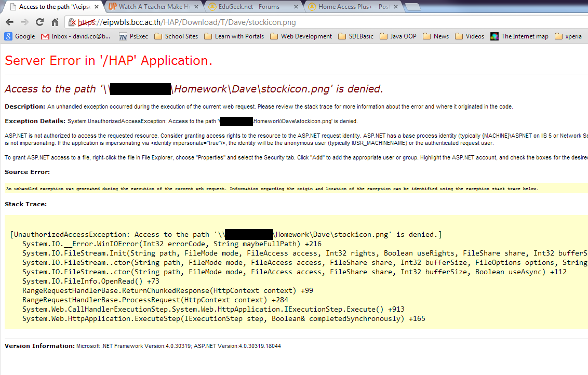The width and height of the screenshot is (588, 375).
Task: Expand the Learn with Portals folder
Action: [234, 36]
